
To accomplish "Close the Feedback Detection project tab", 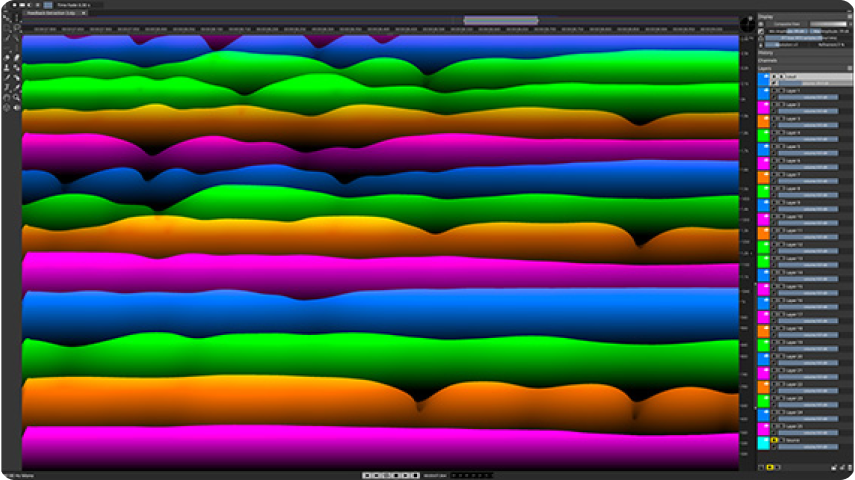I will (x=83, y=13).
